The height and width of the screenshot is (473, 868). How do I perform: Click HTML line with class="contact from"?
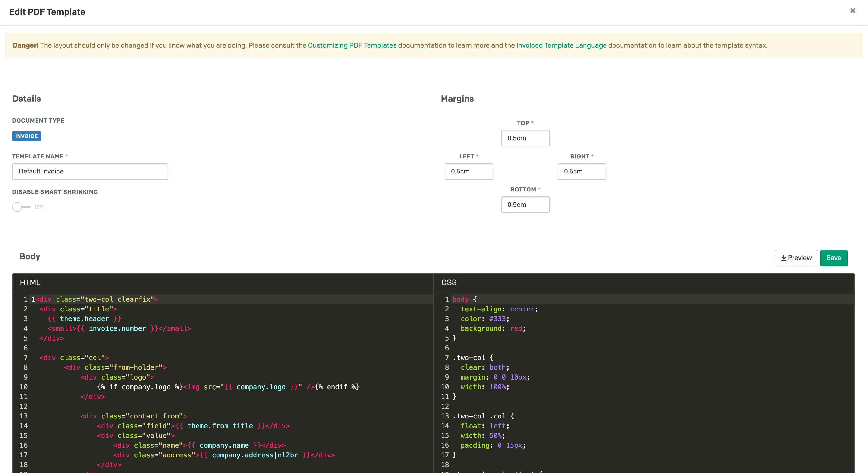[x=134, y=416]
